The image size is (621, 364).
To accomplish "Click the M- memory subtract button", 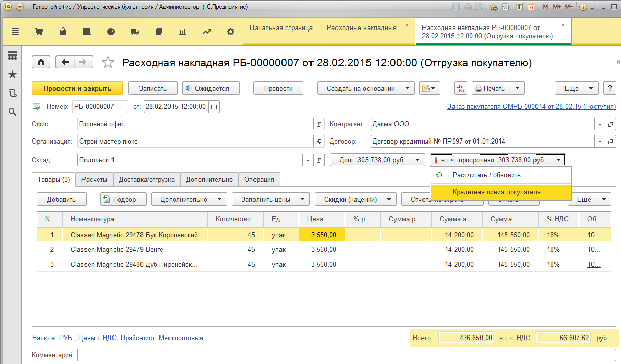I will [x=569, y=7].
